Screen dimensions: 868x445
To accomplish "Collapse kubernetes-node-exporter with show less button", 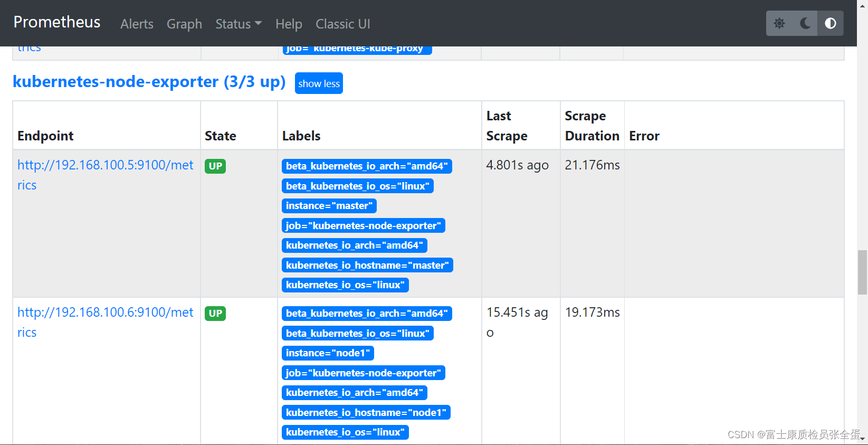I will pyautogui.click(x=319, y=83).
